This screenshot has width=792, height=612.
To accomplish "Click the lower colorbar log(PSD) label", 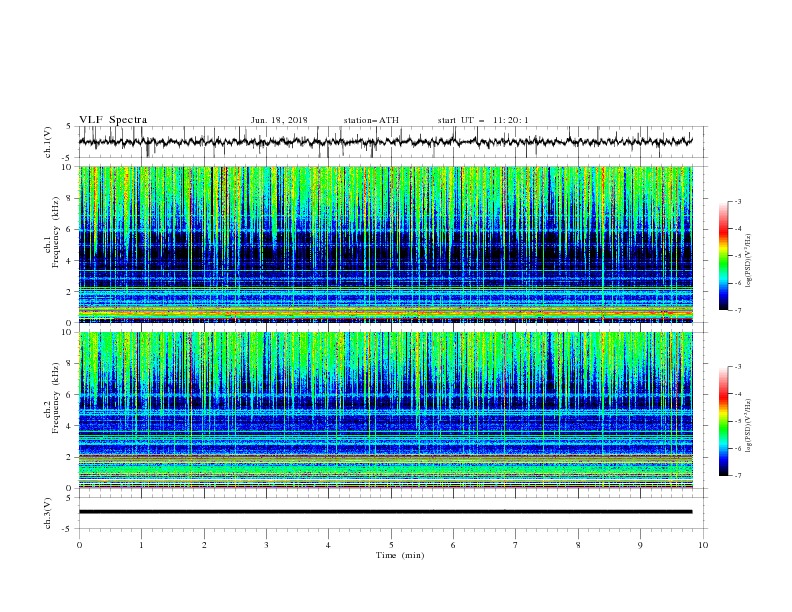I will [748, 425].
